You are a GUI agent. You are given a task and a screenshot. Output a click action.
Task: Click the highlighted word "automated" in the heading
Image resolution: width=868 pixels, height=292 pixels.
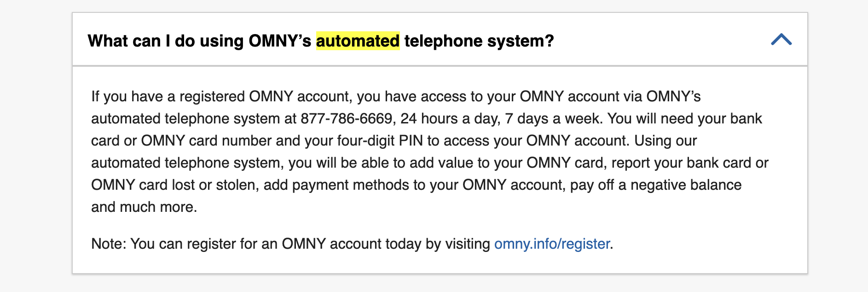[x=358, y=41]
